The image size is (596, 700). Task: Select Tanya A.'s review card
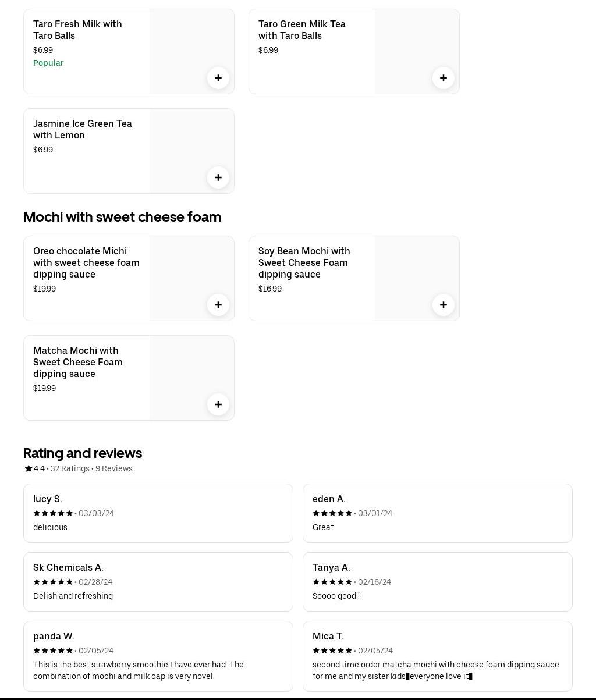pos(437,581)
